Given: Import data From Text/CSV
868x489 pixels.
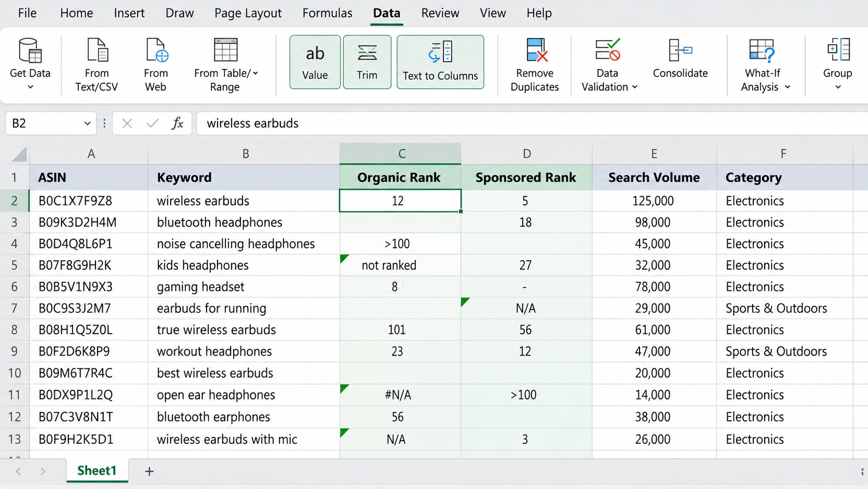Looking at the screenshot, I should (x=97, y=64).
